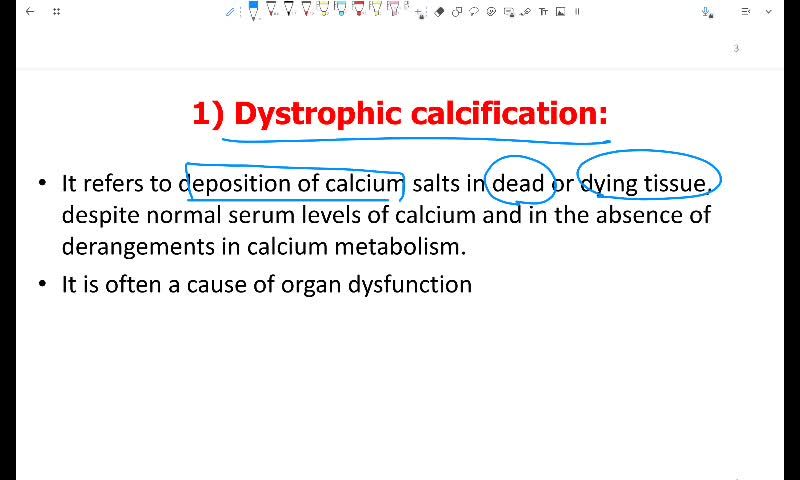The width and height of the screenshot is (800, 480).
Task: Insert an image with the picture icon
Action: [x=561, y=11]
